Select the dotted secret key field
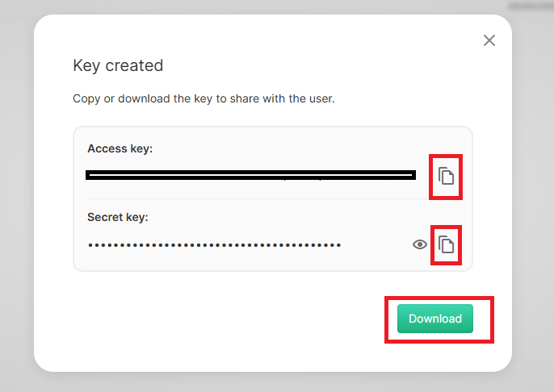554x392 pixels. [215, 244]
